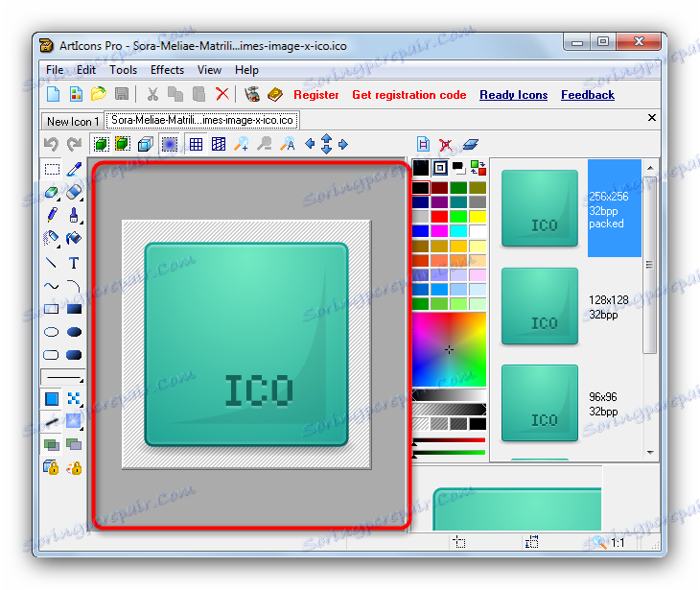The image size is (700, 590).
Task: Pick a hue from the color spectrum
Action: click(x=449, y=349)
